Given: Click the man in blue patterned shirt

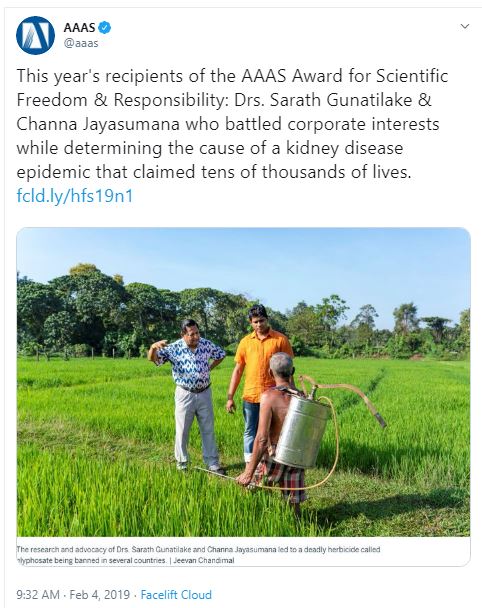Looking at the screenshot, I should click(x=190, y=394).
